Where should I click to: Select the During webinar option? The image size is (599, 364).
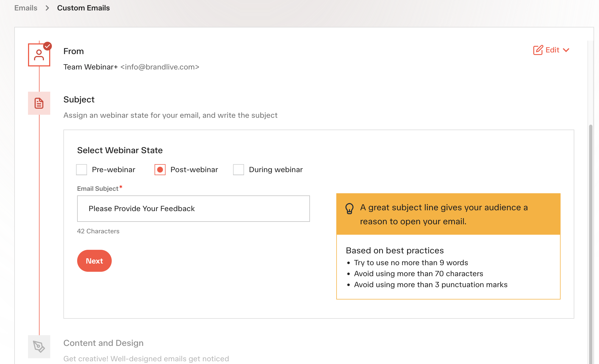(239, 170)
